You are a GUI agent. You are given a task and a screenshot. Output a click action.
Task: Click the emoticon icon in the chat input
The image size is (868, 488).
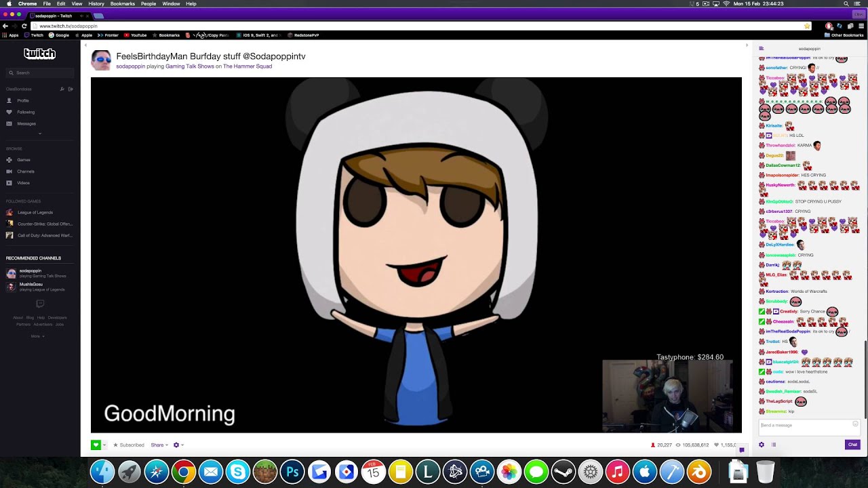[x=855, y=424]
